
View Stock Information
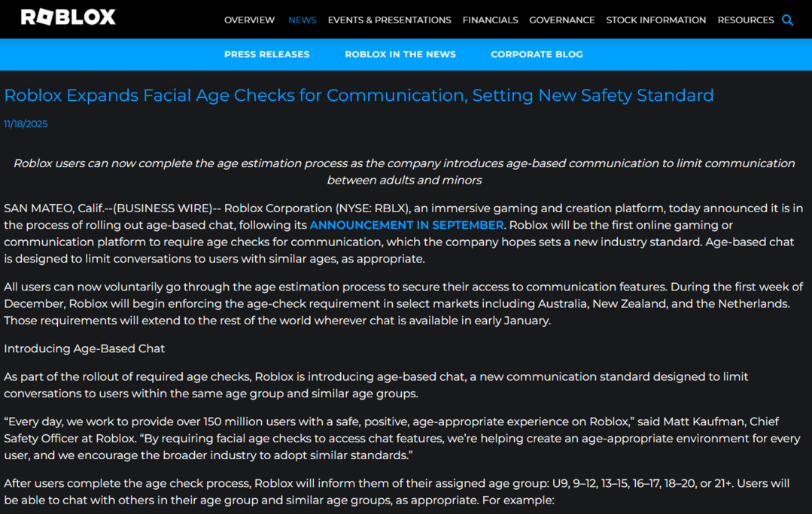655,20
